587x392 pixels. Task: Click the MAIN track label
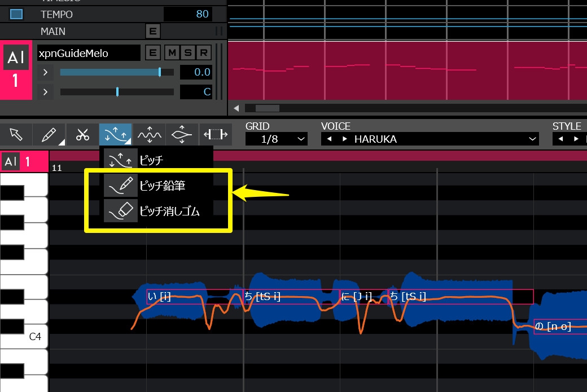click(x=53, y=32)
